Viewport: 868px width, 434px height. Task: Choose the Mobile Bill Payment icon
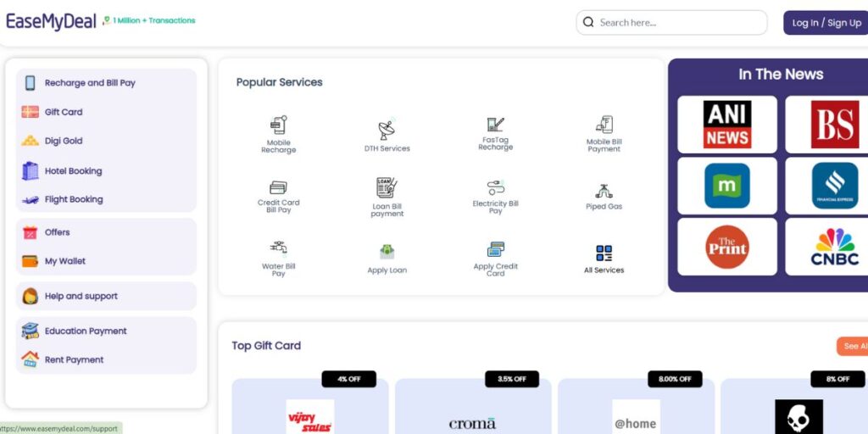[x=604, y=125]
